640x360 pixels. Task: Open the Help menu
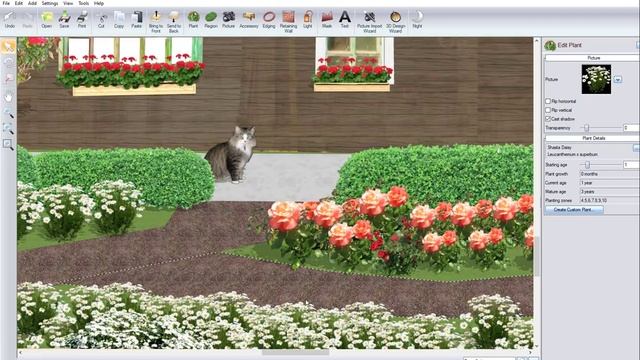point(99,3)
